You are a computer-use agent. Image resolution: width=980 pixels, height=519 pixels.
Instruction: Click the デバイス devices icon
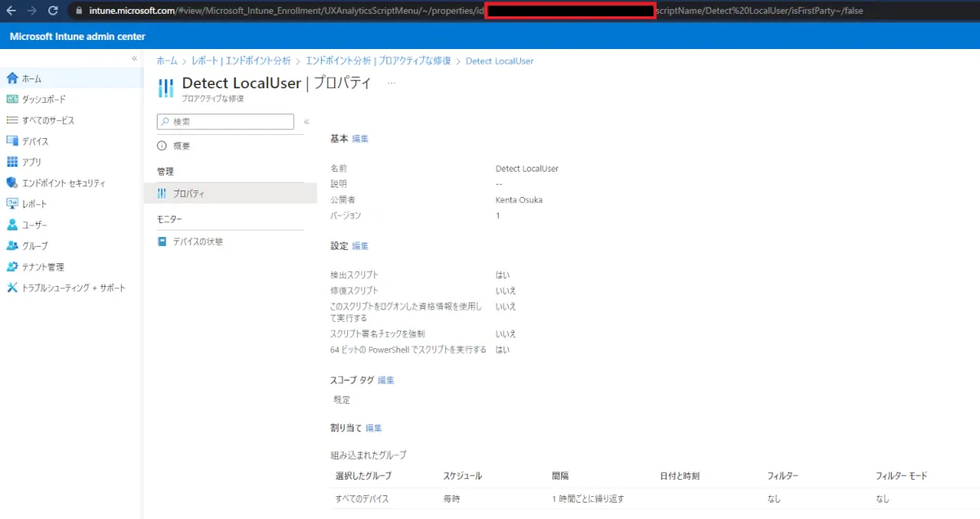pos(12,141)
